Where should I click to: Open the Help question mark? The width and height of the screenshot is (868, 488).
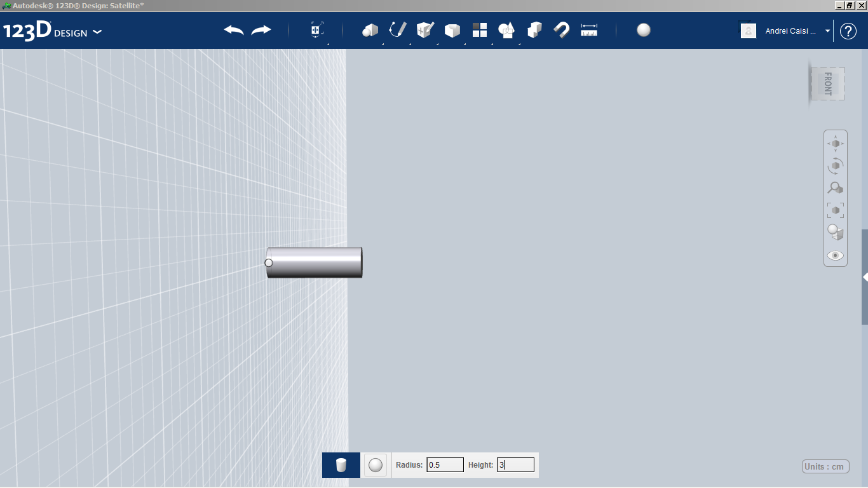(x=848, y=30)
